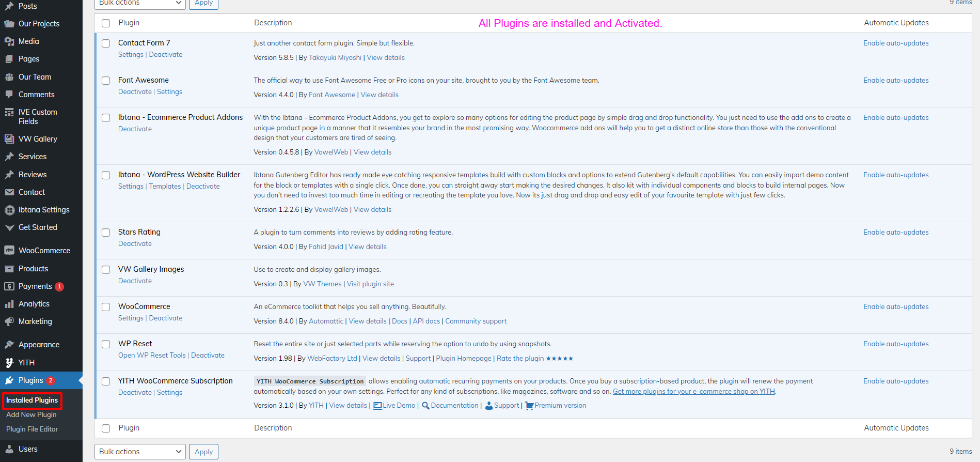This screenshot has height=462, width=980.
Task: Check the select-all checkbox in header
Action: (106, 23)
